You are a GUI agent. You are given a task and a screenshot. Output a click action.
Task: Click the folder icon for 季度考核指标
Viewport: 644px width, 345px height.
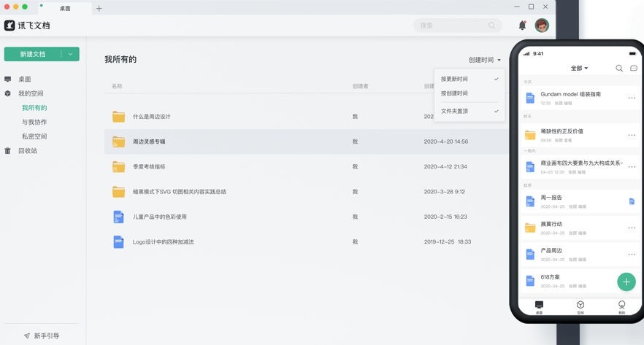119,166
